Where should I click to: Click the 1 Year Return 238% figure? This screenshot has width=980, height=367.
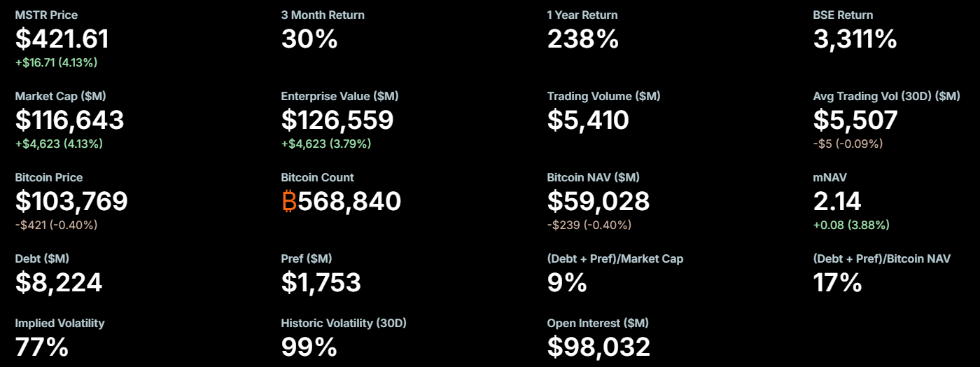582,39
